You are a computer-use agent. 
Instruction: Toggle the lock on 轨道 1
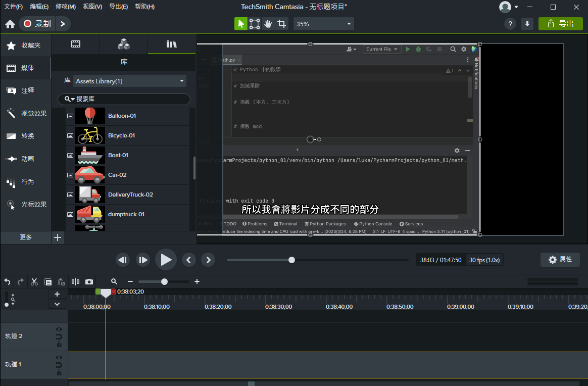[x=59, y=373]
